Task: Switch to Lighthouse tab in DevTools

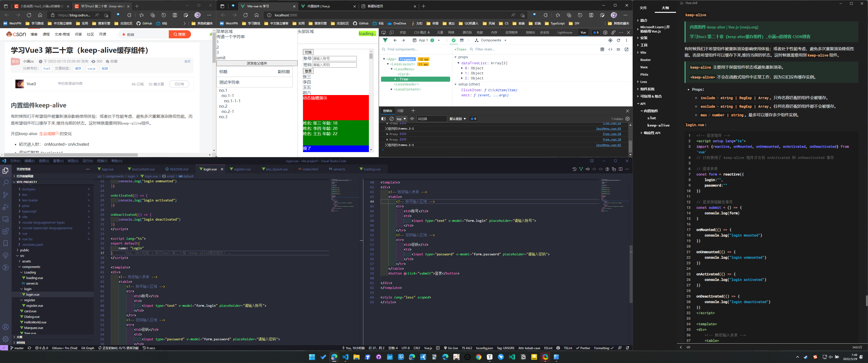Action: [x=565, y=33]
